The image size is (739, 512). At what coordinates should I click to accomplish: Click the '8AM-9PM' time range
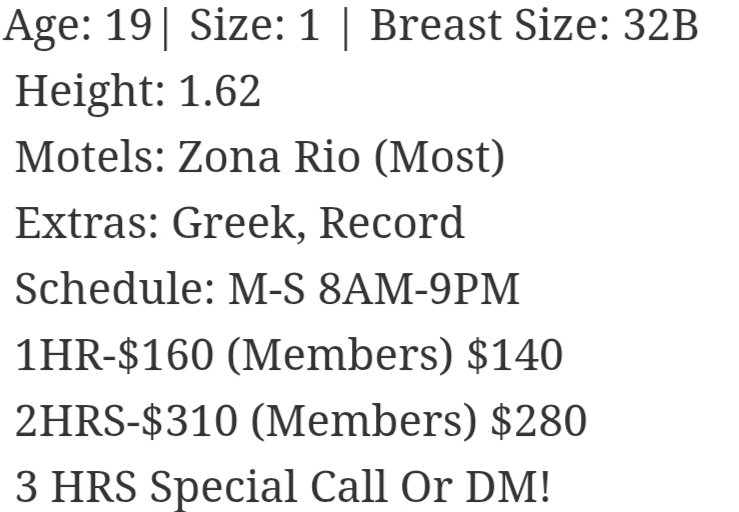coord(419,289)
